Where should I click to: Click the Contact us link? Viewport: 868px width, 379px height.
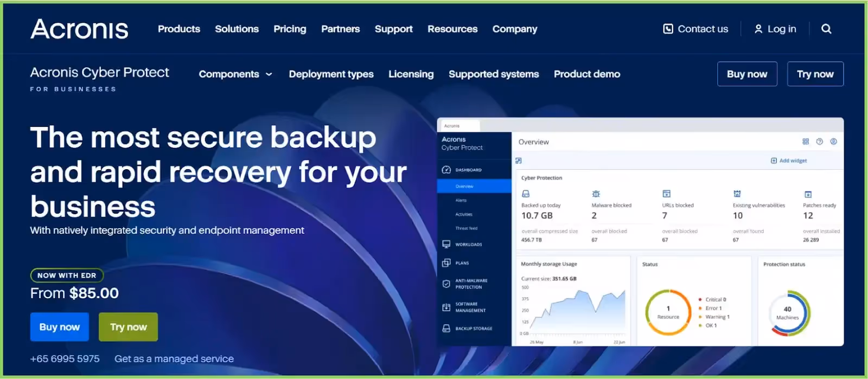point(703,29)
